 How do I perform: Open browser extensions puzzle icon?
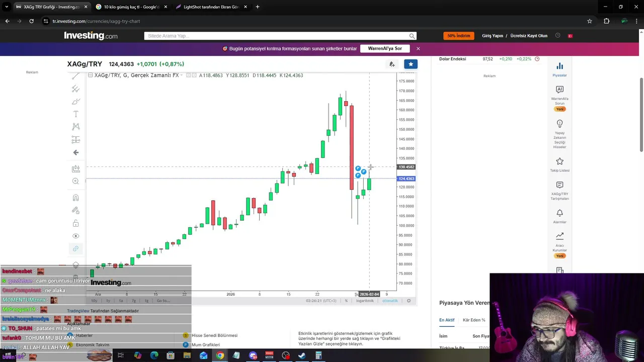tap(606, 21)
